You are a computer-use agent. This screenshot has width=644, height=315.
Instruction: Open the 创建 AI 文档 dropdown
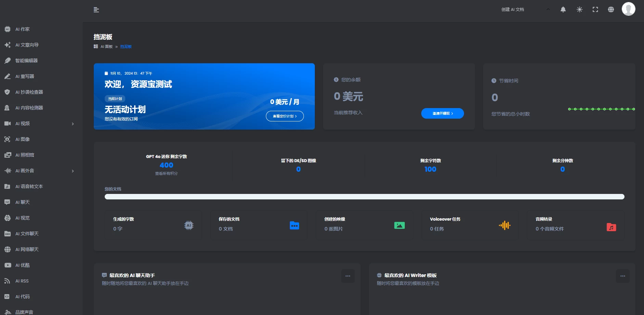click(525, 10)
